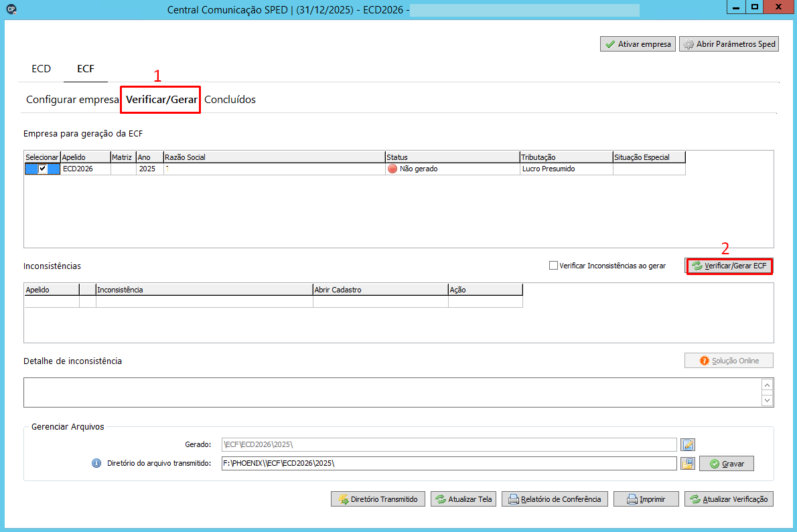Click the Razão Social column header
Screen dimensions: 797x532
tap(275, 157)
